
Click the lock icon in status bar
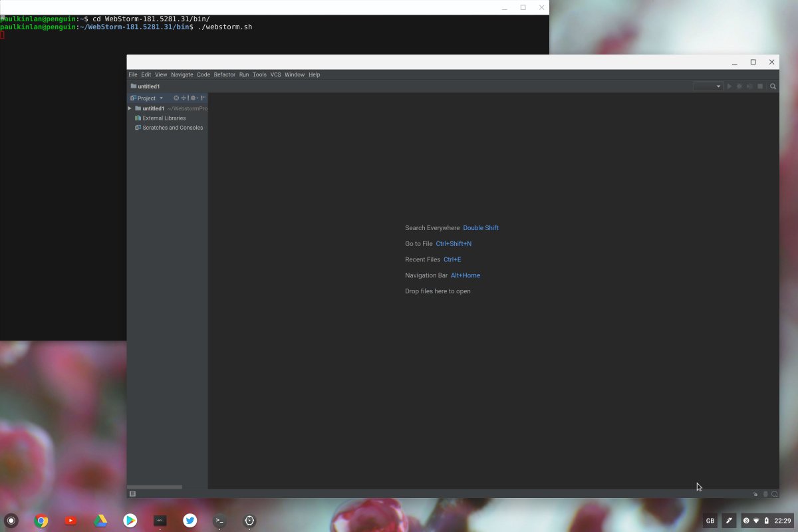tap(755, 494)
